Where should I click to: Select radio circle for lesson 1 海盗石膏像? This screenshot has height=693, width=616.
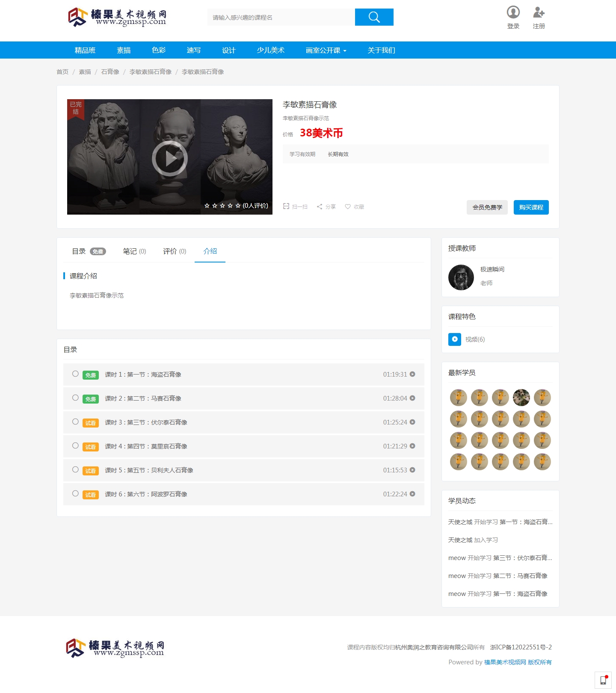pos(75,374)
